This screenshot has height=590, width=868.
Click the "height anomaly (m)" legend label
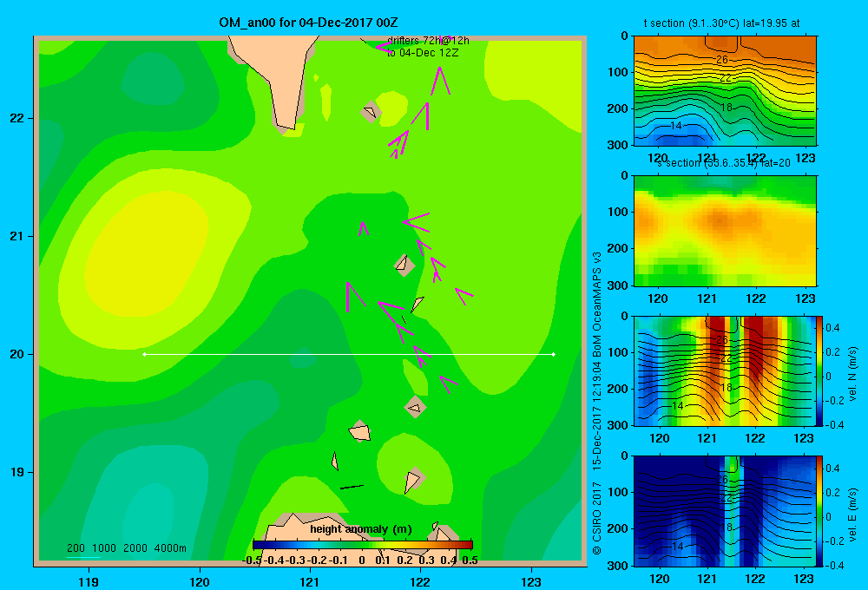[x=361, y=529]
